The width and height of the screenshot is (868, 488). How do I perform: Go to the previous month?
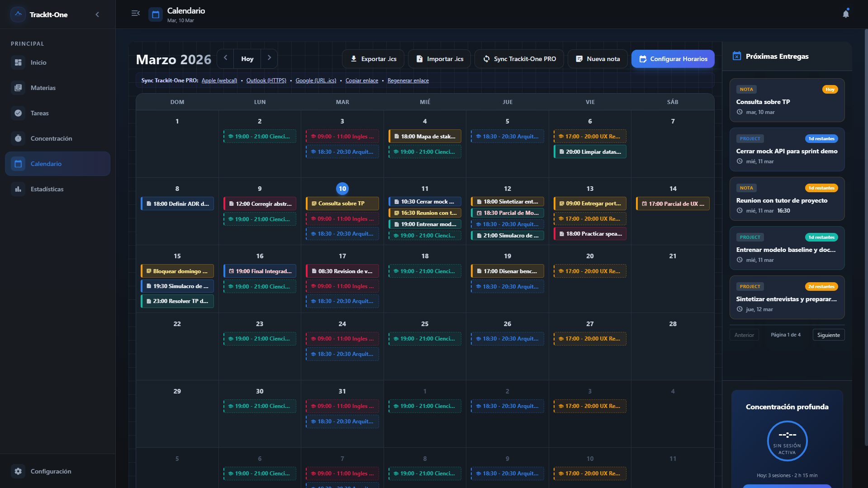225,58
